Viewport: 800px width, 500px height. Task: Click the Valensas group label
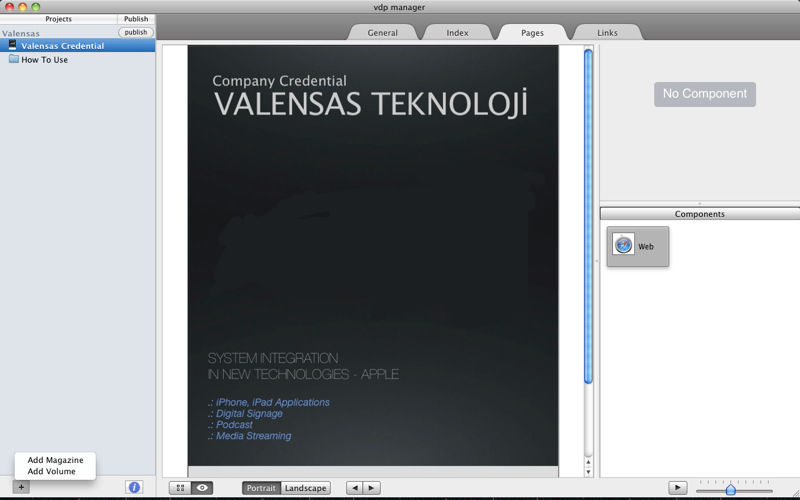point(21,33)
